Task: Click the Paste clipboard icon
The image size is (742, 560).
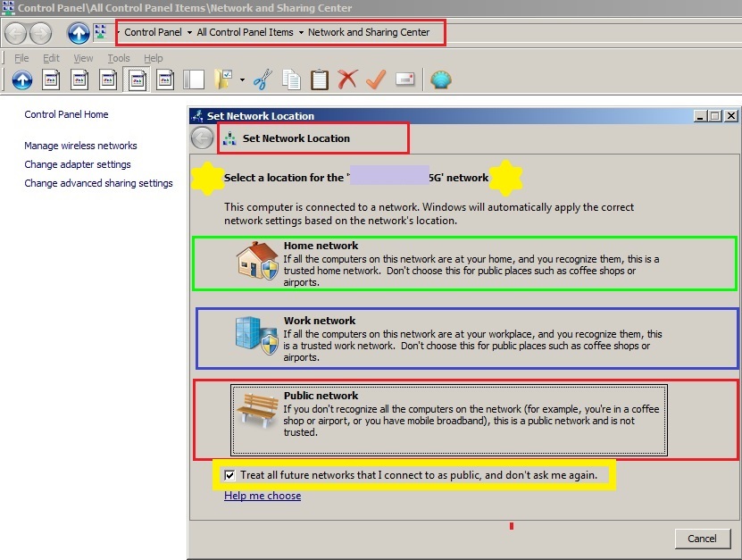Action: pyautogui.click(x=320, y=79)
